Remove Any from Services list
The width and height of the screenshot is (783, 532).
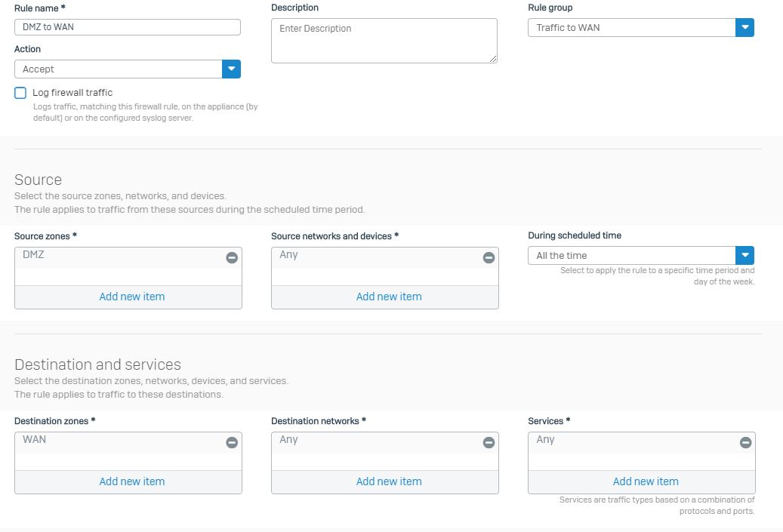click(745, 443)
